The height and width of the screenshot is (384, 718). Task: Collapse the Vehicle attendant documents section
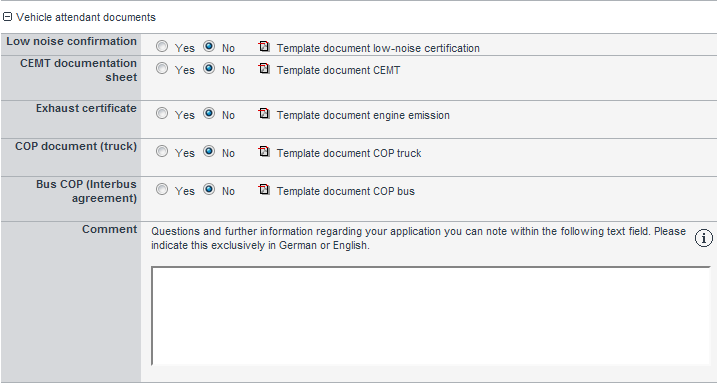[7, 17]
